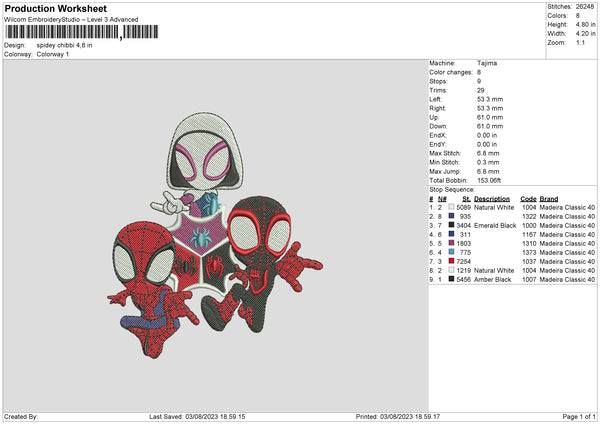Select the 'Up:' label

tap(434, 117)
